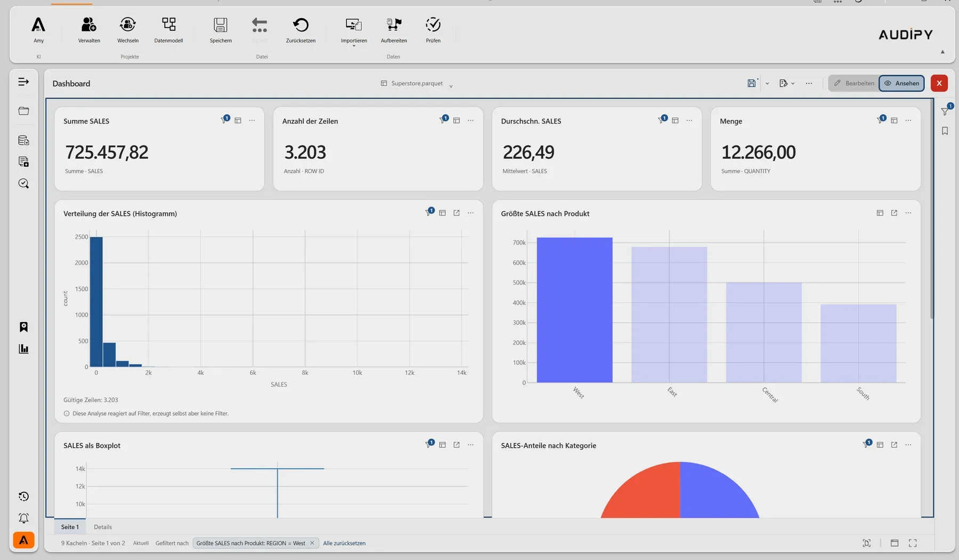Open the notifications bell sidebar icon
The height and width of the screenshot is (560, 959).
coord(23,518)
